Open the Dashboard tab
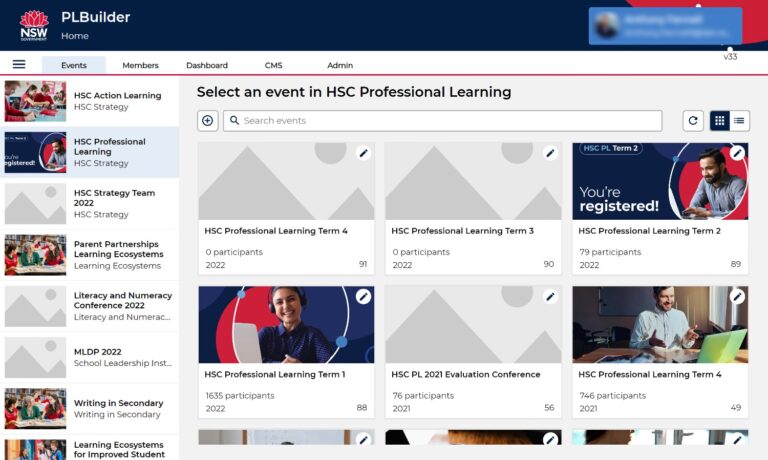Screen dimensions: 768x460 coord(207,65)
